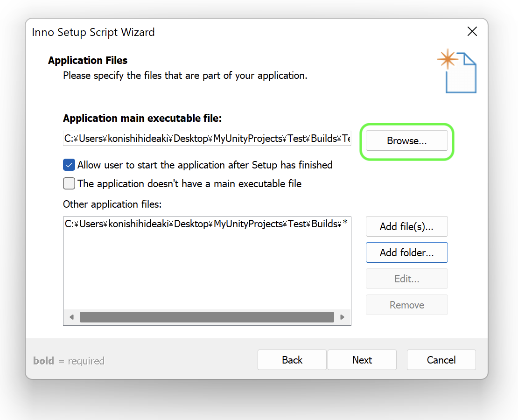
Task: Open the Add folder... dialog
Action: (406, 252)
